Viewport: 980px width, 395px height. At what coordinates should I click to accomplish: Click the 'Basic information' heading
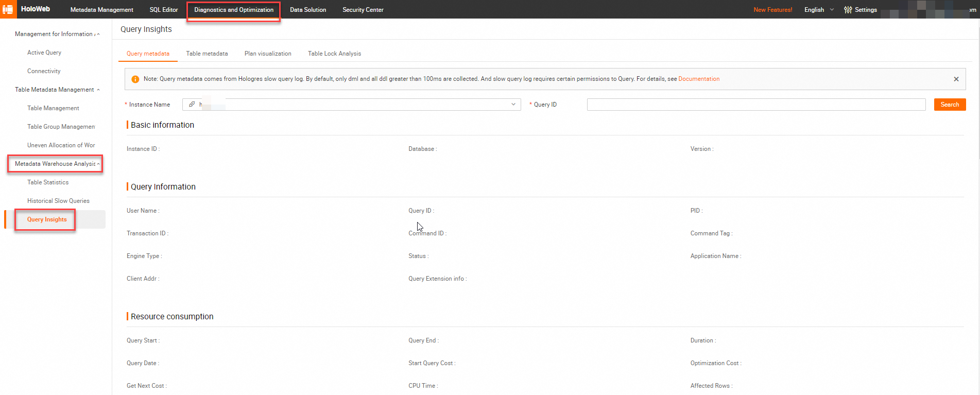click(x=162, y=125)
